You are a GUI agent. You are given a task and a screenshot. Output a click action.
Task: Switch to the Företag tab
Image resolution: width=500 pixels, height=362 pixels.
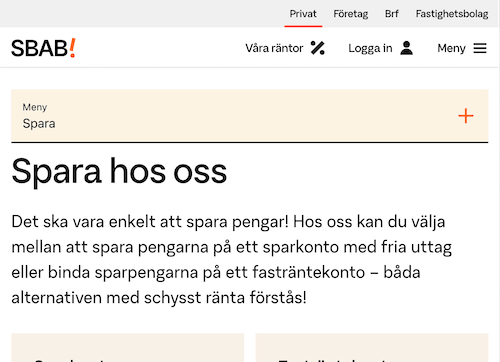(x=351, y=14)
